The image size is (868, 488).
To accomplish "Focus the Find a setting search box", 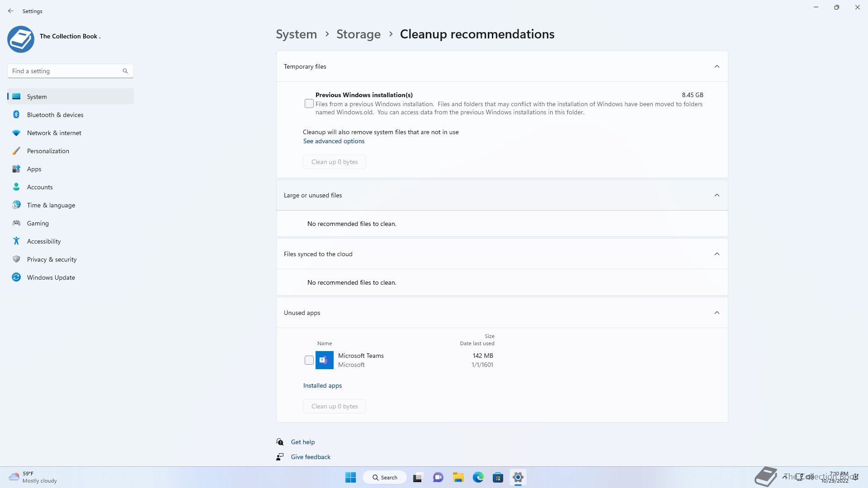I will (x=71, y=71).
